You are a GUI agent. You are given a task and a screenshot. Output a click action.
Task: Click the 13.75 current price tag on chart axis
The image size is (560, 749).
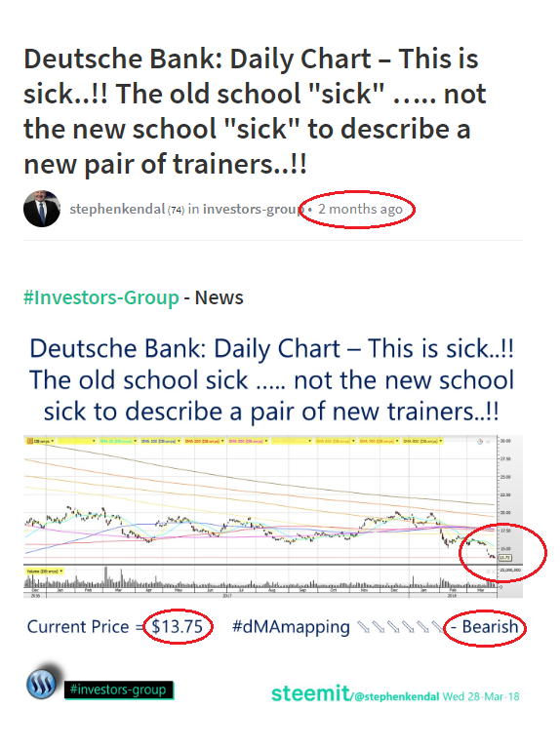click(505, 558)
